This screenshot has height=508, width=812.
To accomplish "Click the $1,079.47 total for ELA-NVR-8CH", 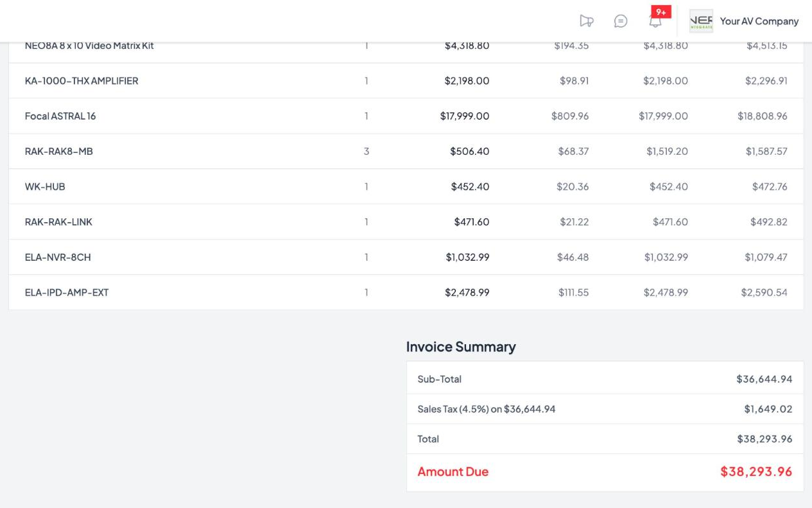I will pyautogui.click(x=766, y=258).
